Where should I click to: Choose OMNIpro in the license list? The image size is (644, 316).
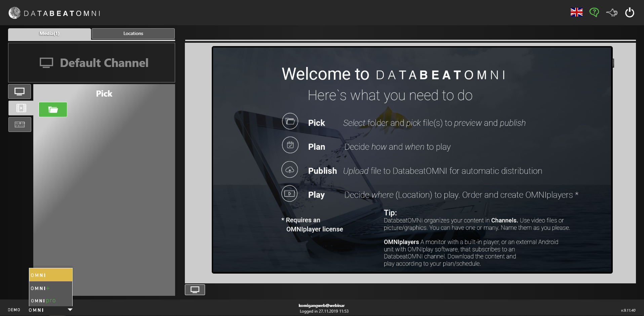tap(51, 301)
